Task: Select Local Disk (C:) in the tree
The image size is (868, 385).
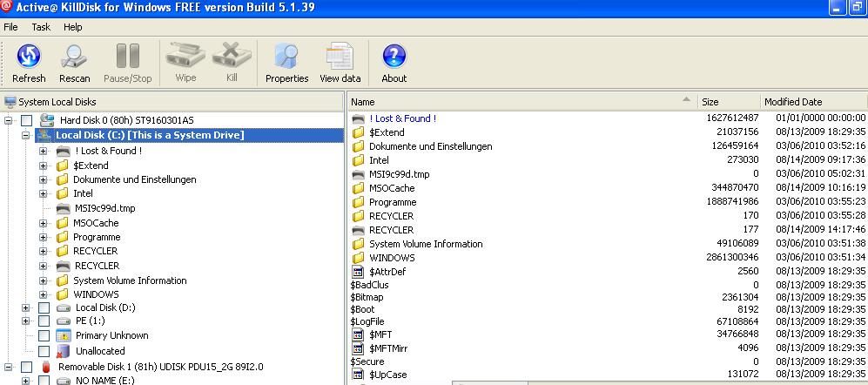Action: pos(150,135)
